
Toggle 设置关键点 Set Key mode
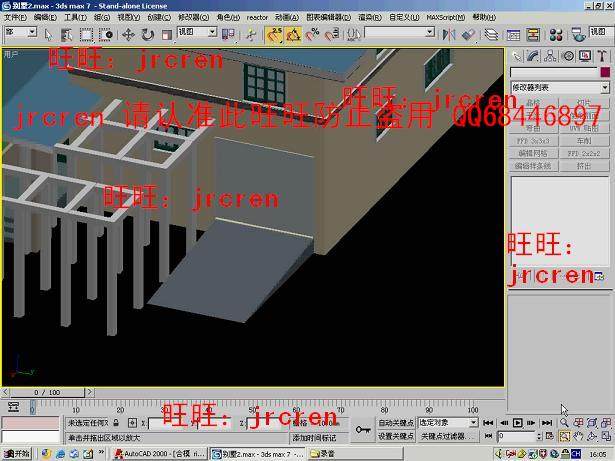point(396,436)
